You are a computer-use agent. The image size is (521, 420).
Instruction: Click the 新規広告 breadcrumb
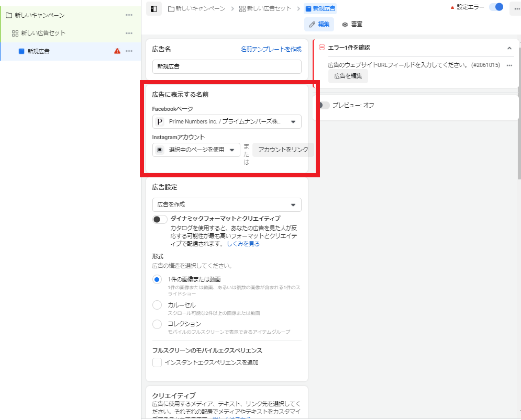[320, 9]
